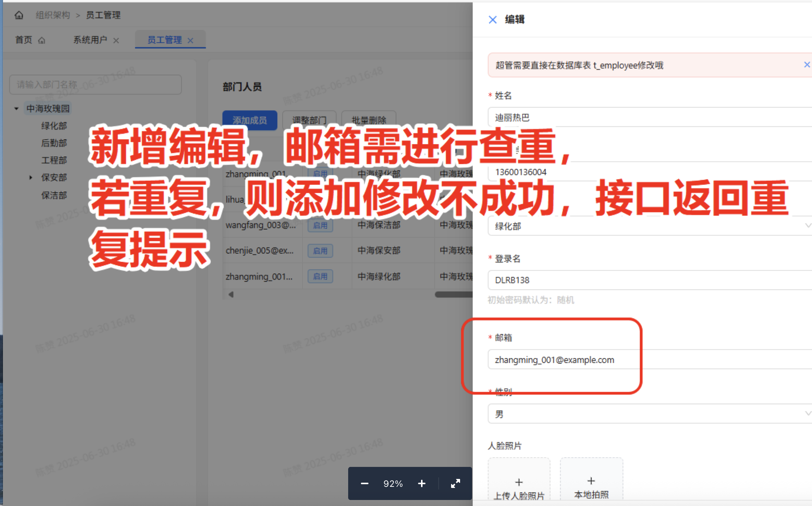The image size is (812, 506).
Task: Enter fullscreen with the expand-arrows icon
Action: [x=455, y=483]
